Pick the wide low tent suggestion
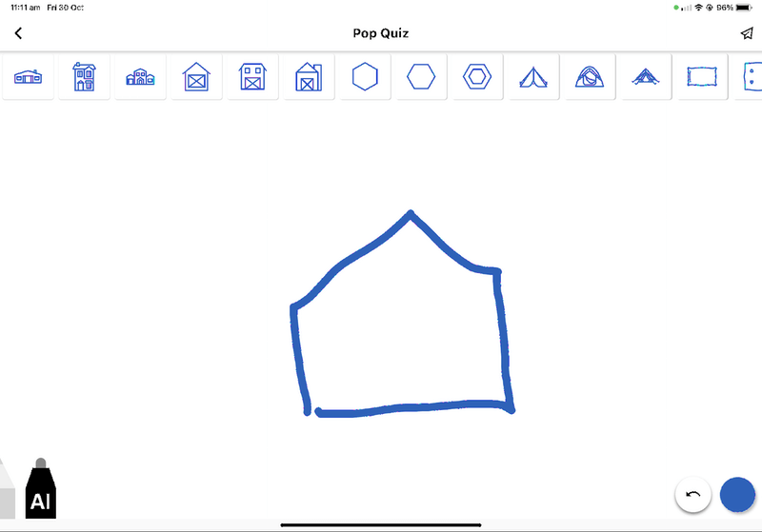Screen dimensions: 762x532 click(646, 77)
